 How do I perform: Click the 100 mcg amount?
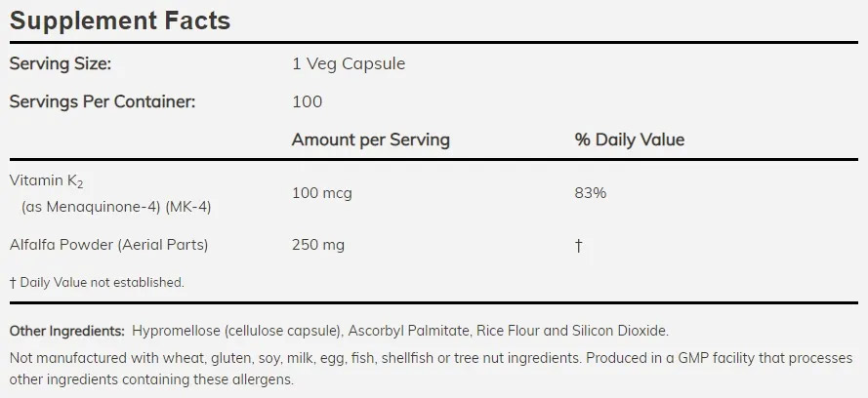(321, 193)
